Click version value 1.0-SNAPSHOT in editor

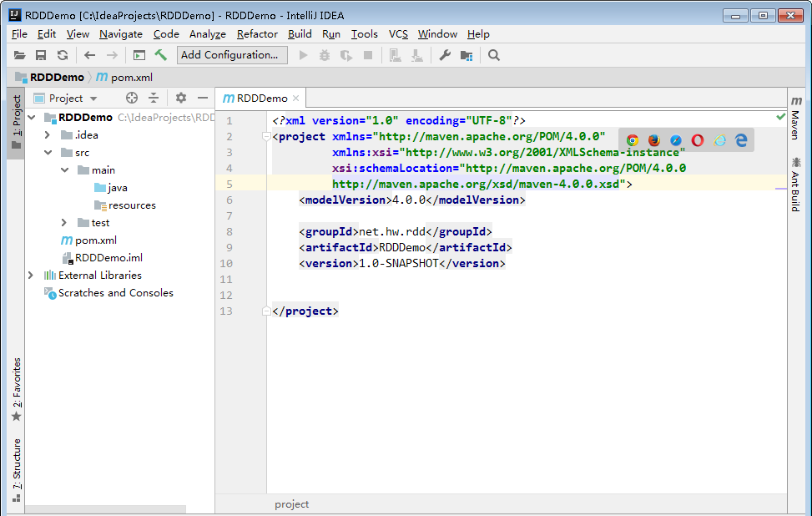tap(399, 263)
